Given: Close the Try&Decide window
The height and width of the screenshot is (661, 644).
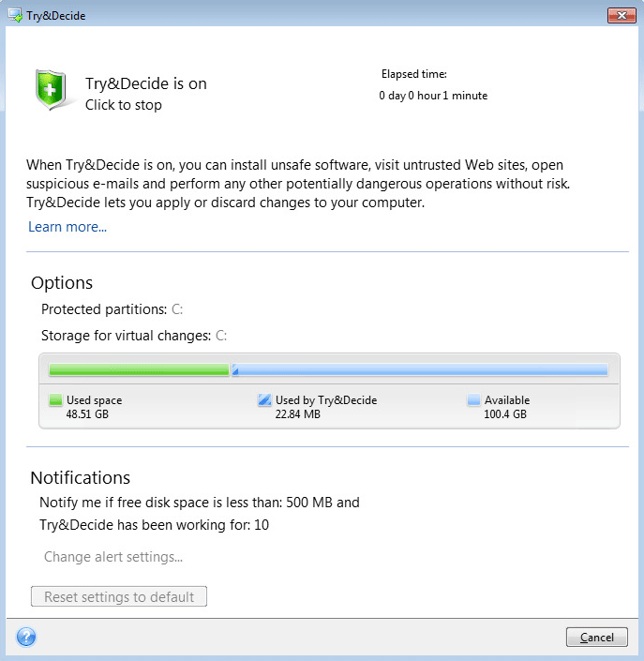Looking at the screenshot, I should coord(622,16).
